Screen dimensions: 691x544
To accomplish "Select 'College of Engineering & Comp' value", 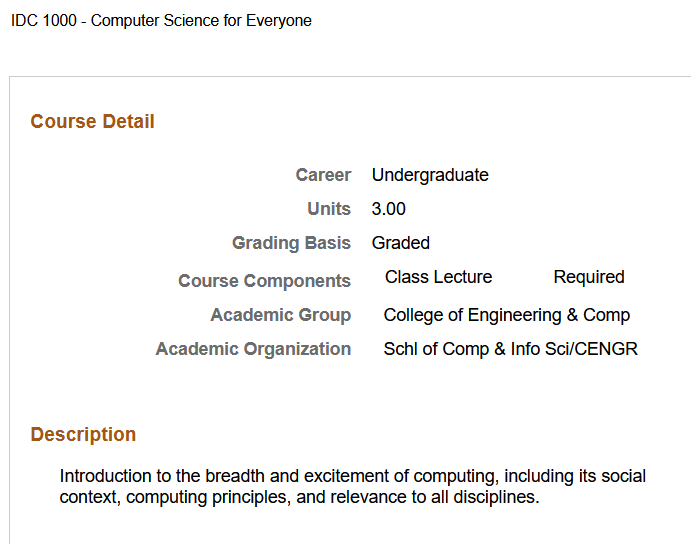I will click(506, 315).
